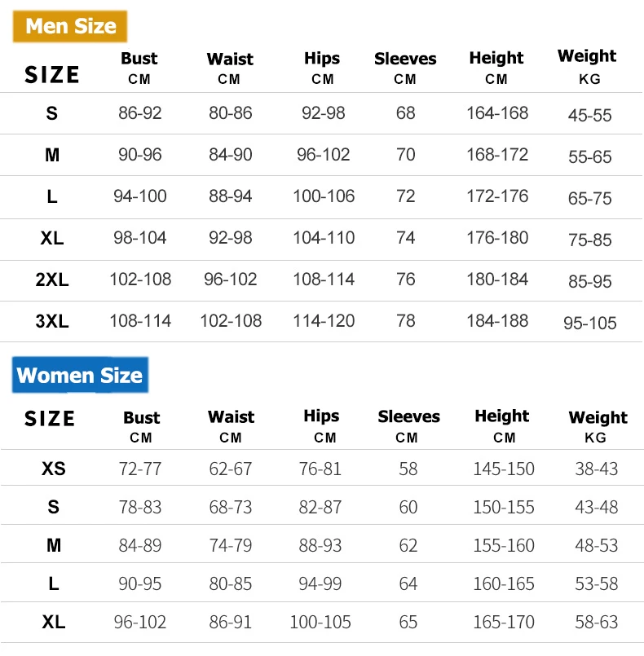This screenshot has height=656, width=644.
Task: Select women's L height value 160-165
Action: (504, 584)
